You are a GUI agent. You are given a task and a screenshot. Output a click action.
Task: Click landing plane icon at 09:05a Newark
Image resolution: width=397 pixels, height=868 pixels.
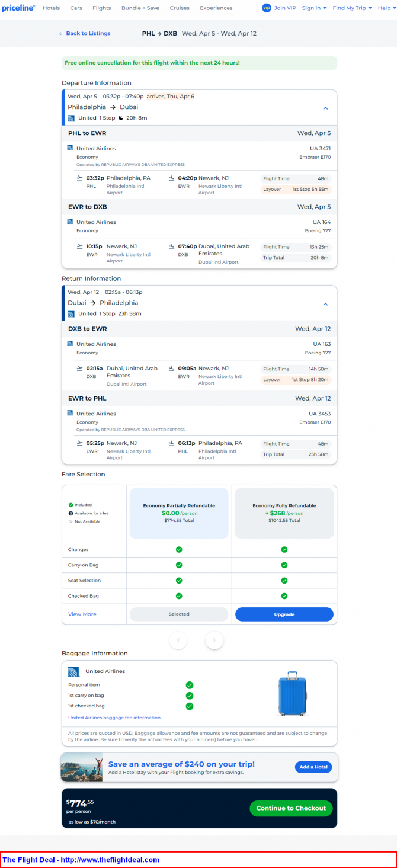pyautogui.click(x=172, y=368)
